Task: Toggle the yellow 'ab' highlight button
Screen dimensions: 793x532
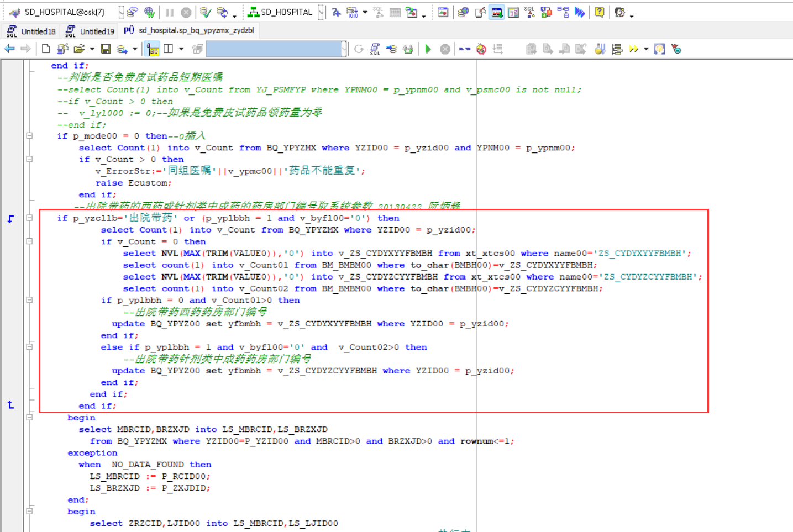Action: [x=153, y=49]
